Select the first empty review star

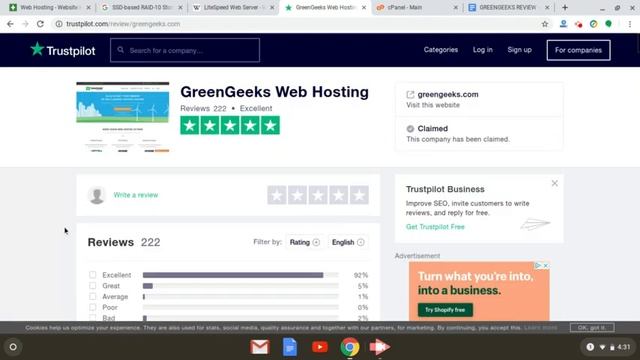coord(277,195)
